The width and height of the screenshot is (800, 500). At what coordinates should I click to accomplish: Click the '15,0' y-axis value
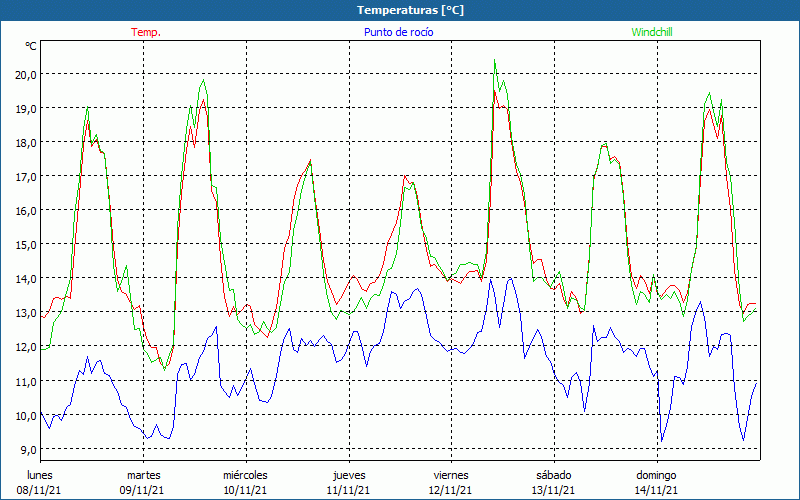coord(27,244)
